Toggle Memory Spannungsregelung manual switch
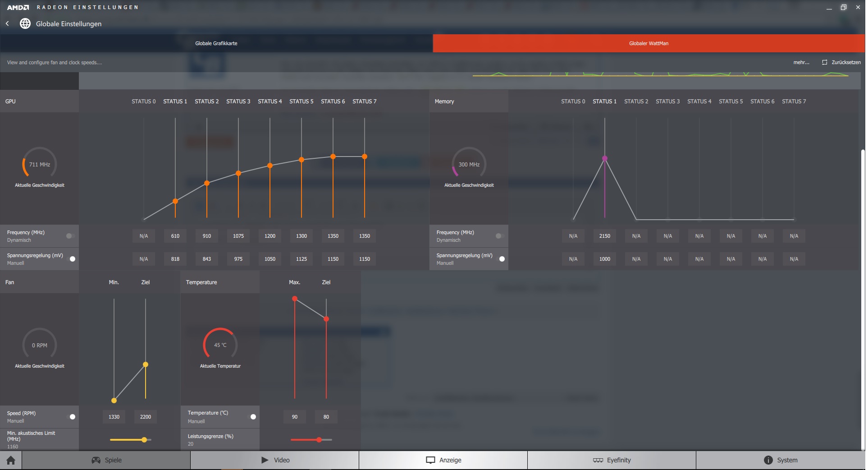Viewport: 868px width, 470px height. pyautogui.click(x=501, y=259)
